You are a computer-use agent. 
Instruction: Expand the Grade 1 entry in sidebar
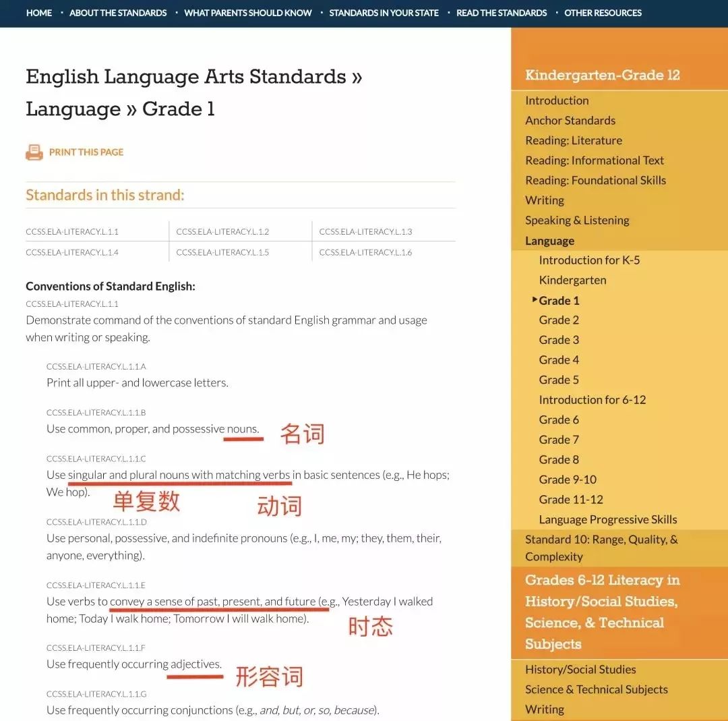tap(559, 300)
